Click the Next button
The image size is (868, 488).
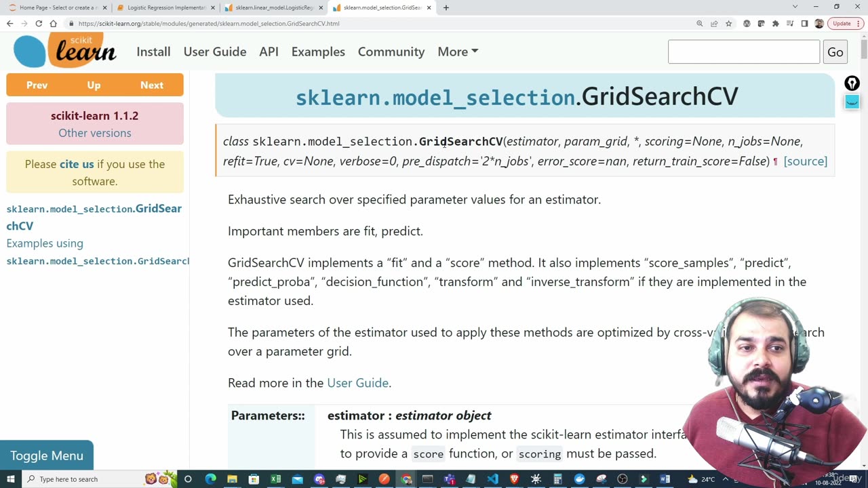[152, 85]
